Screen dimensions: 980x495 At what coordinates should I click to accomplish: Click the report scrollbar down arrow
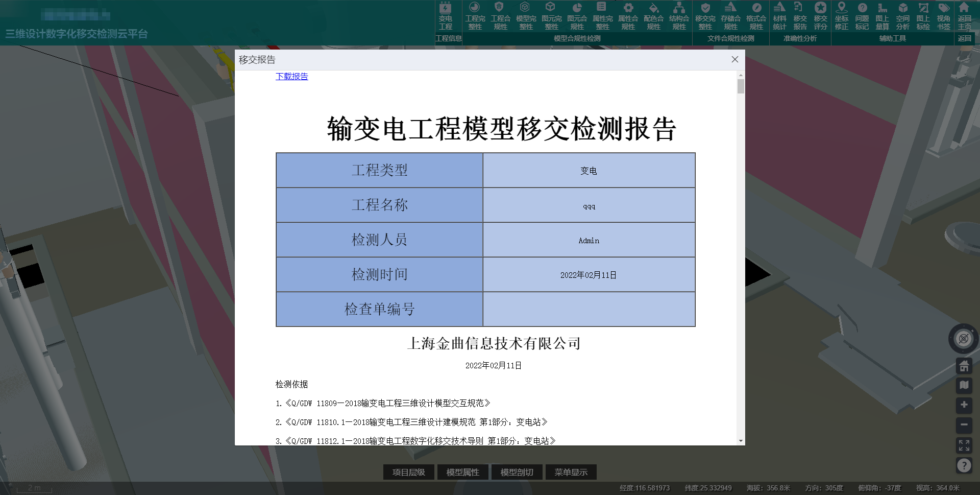click(x=741, y=441)
